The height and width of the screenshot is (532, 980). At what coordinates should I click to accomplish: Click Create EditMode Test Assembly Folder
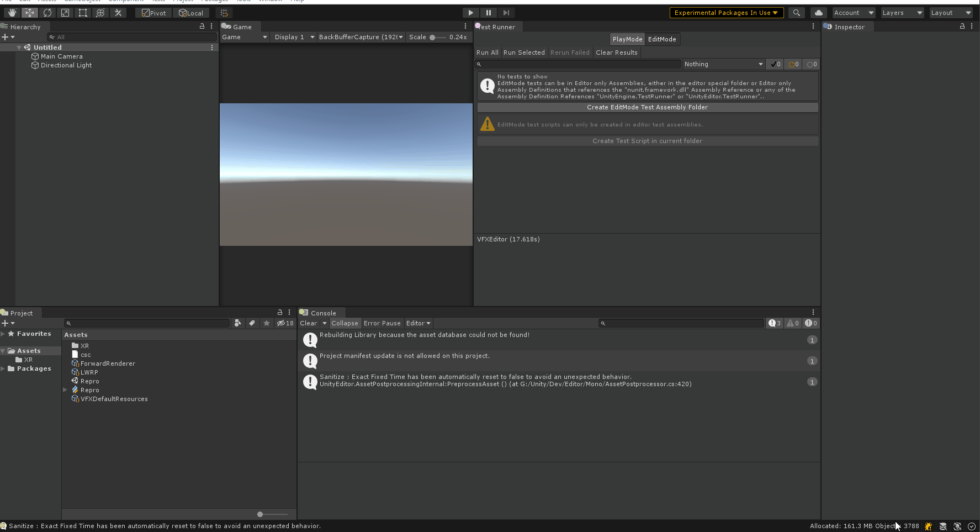pos(648,107)
